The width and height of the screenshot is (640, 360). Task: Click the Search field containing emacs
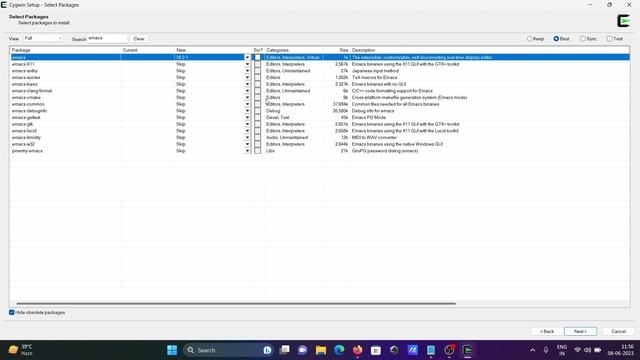coord(107,38)
